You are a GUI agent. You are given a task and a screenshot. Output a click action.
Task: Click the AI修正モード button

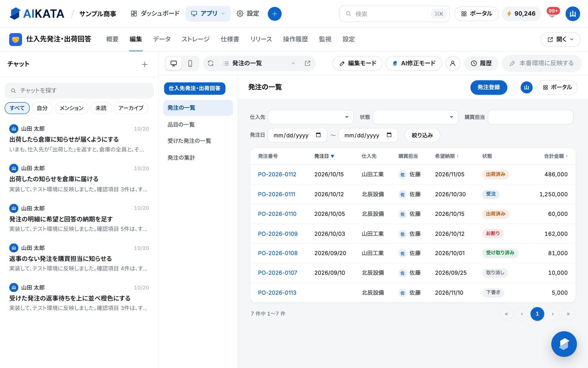(x=414, y=63)
